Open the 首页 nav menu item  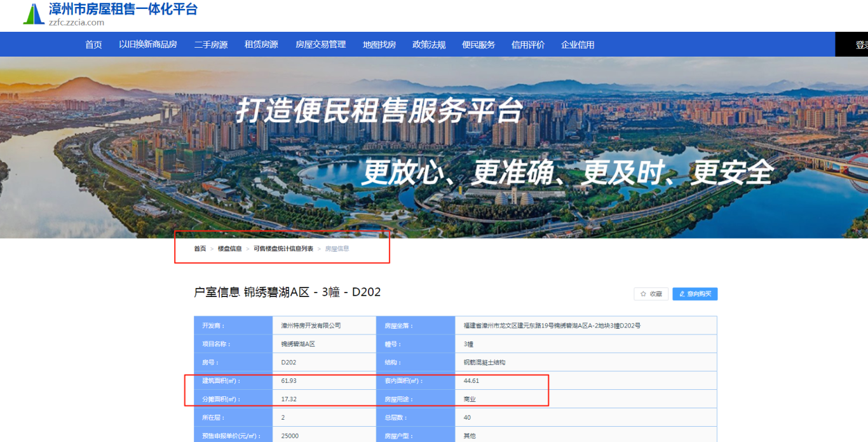point(93,45)
